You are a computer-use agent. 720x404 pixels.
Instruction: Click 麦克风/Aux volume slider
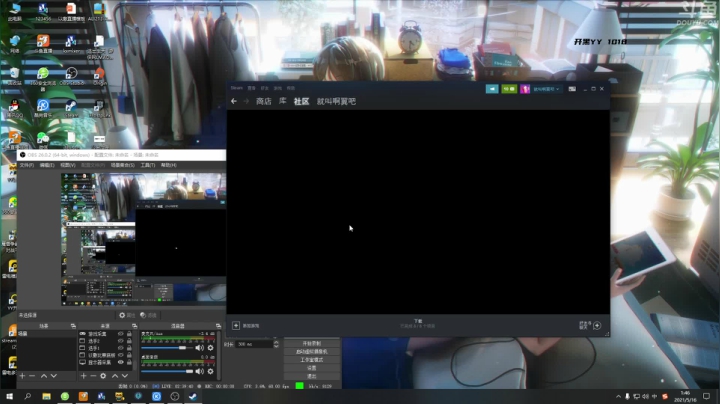(167, 348)
